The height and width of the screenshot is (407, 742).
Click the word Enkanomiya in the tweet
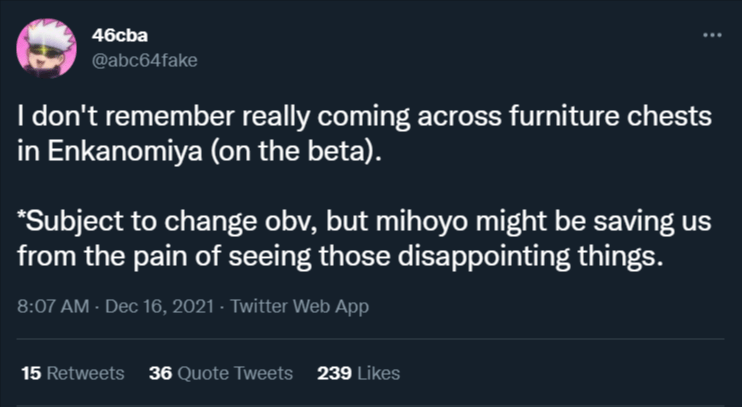125,151
